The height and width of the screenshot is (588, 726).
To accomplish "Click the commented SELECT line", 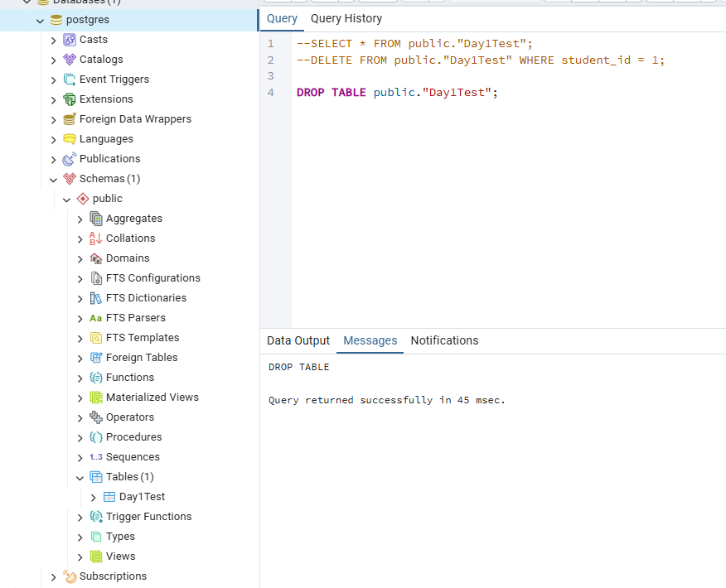I will pos(414,44).
